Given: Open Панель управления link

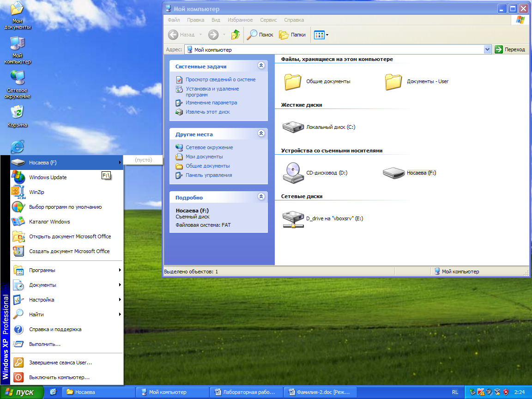Looking at the screenshot, I should click(x=209, y=175).
